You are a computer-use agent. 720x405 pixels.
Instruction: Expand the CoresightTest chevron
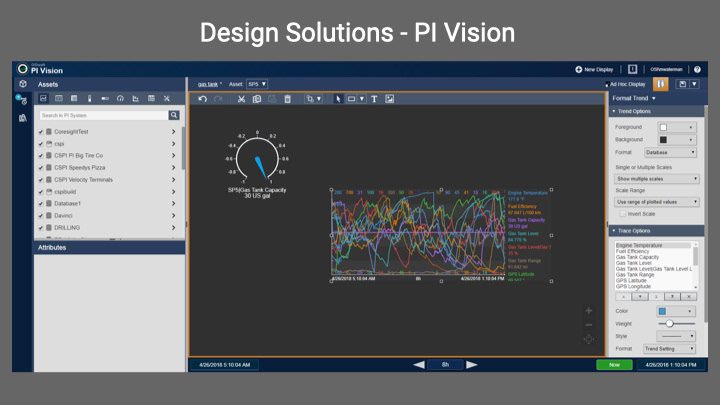(x=174, y=132)
